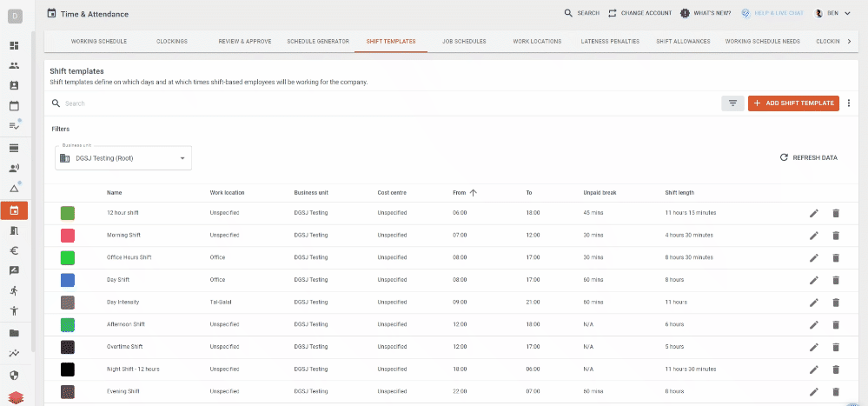
Task: Switch to the Review & Approve tab
Action: pos(245,42)
